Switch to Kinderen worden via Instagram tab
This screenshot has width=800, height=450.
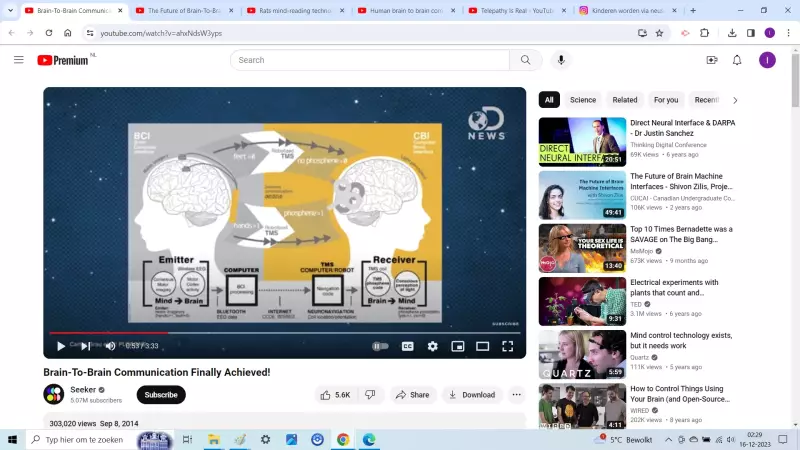click(x=628, y=10)
